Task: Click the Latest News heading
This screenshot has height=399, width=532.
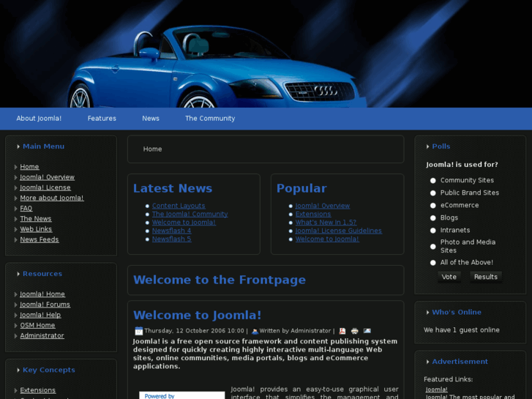Action: pos(173,188)
